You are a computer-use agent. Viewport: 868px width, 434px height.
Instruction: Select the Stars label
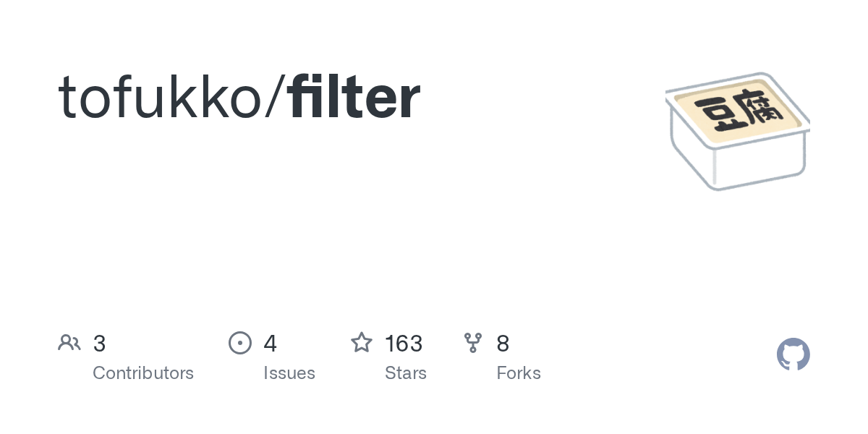pos(406,373)
